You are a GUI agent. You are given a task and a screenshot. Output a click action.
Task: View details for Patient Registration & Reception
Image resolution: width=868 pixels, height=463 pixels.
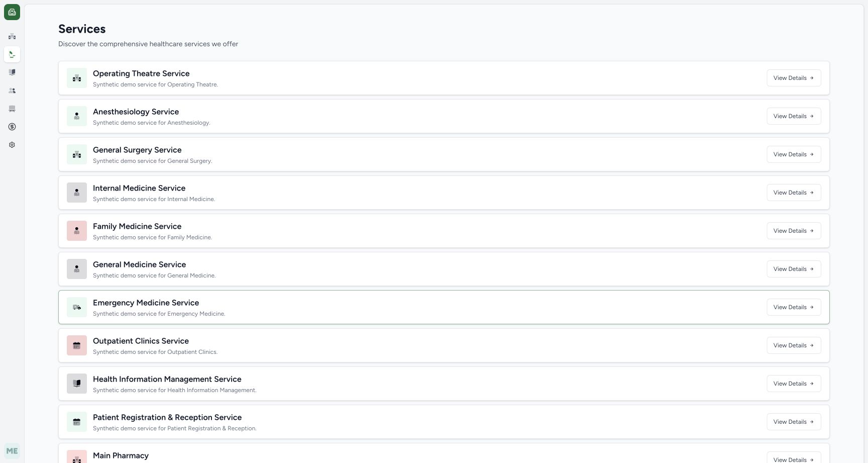794,422
